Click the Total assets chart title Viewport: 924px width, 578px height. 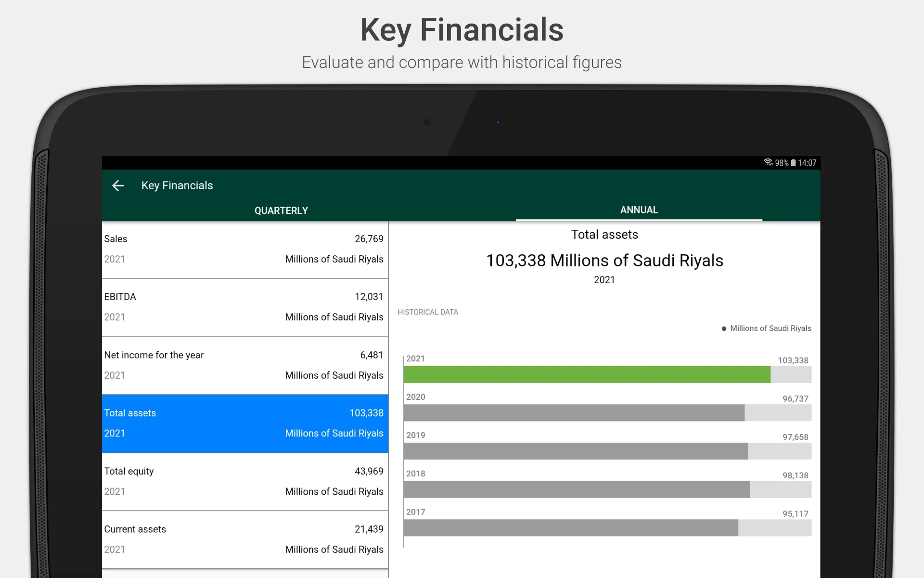tap(604, 235)
